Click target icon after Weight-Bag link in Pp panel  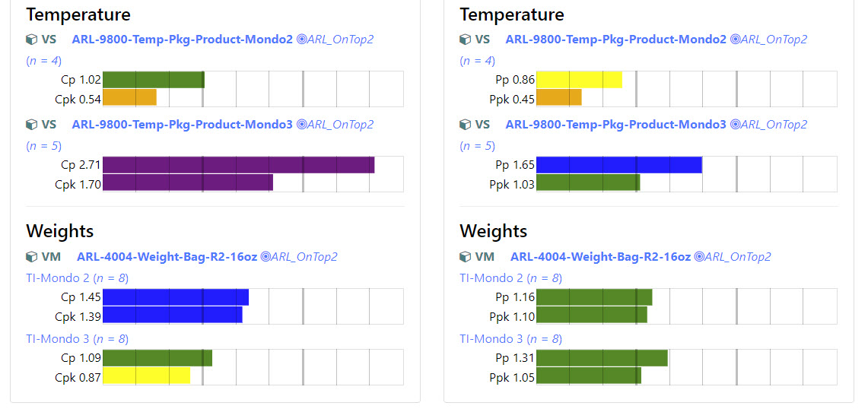tap(699, 257)
